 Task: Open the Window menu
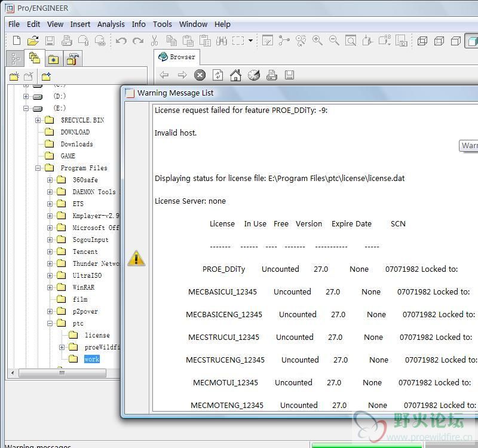(193, 24)
